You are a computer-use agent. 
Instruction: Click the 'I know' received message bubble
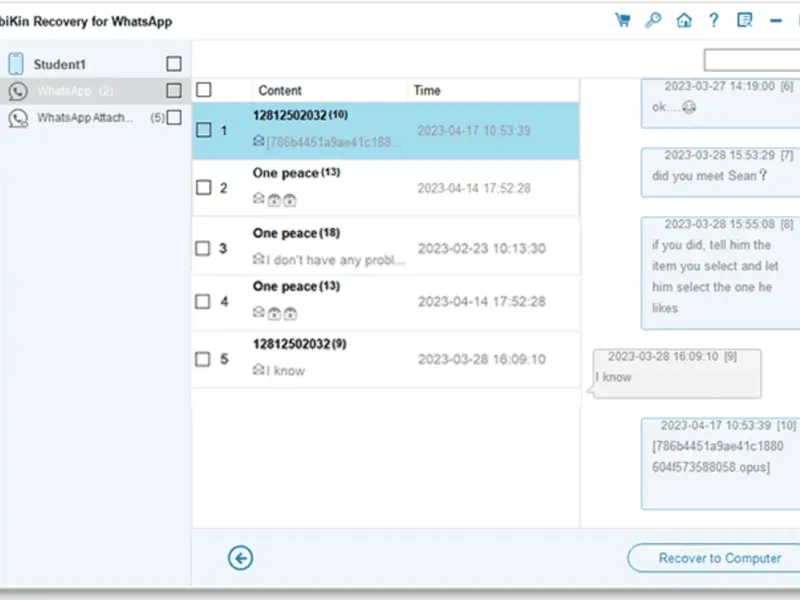[x=676, y=374]
